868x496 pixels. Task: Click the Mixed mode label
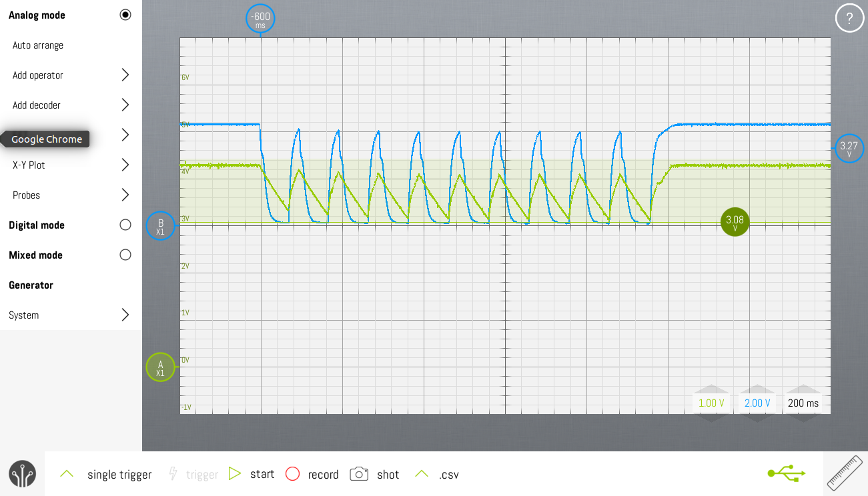coord(35,255)
